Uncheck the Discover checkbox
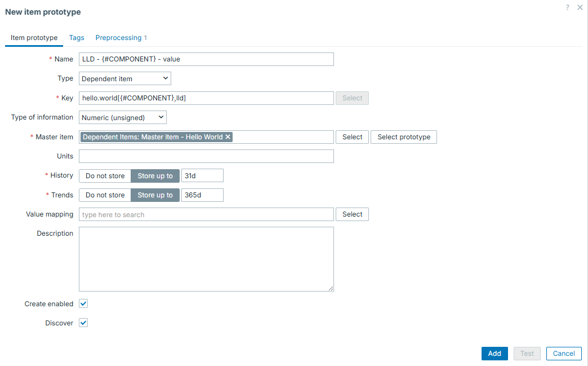This screenshot has width=588, height=366. click(x=83, y=323)
